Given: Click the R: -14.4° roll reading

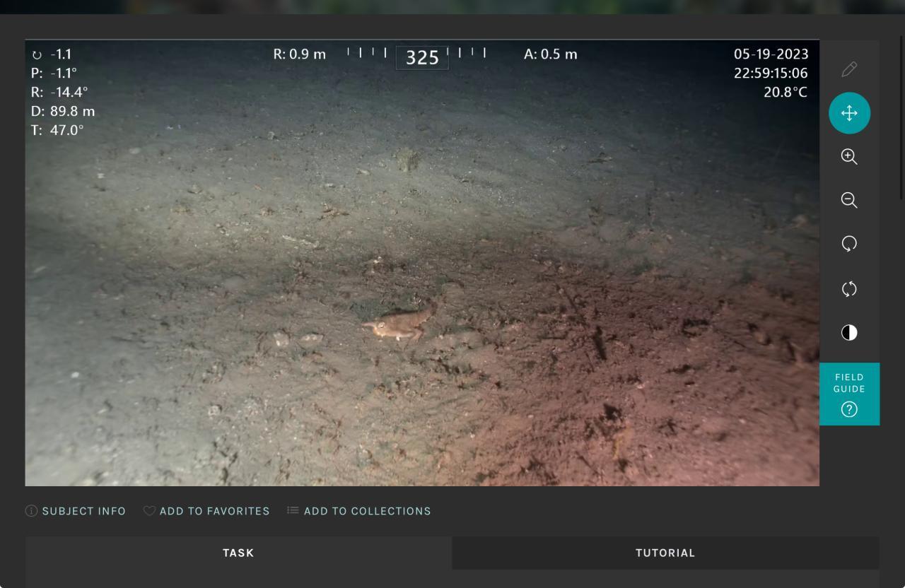Looking at the screenshot, I should (x=59, y=92).
